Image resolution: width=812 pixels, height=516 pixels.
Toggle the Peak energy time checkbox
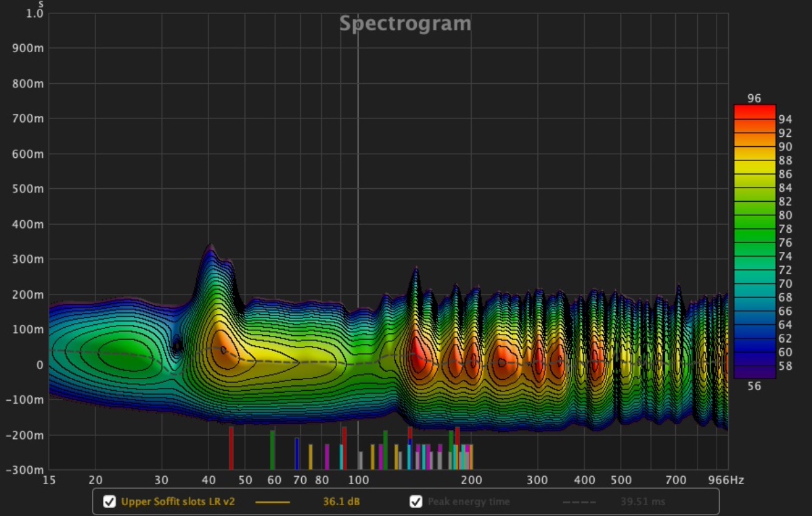[415, 502]
